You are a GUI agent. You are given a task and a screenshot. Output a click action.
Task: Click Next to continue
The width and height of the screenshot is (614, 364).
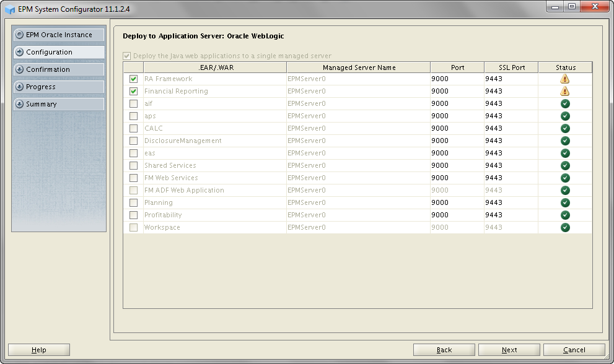tap(509, 350)
